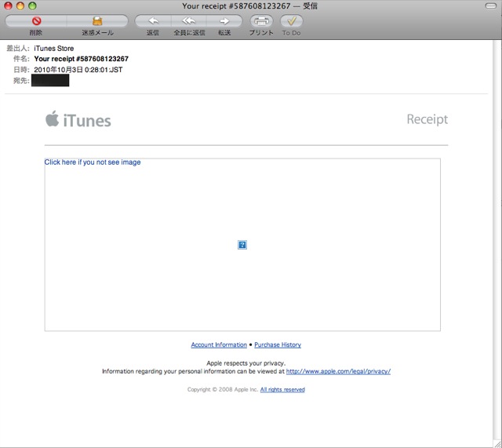Reply to sender with 返信 arrow

pos(153,21)
